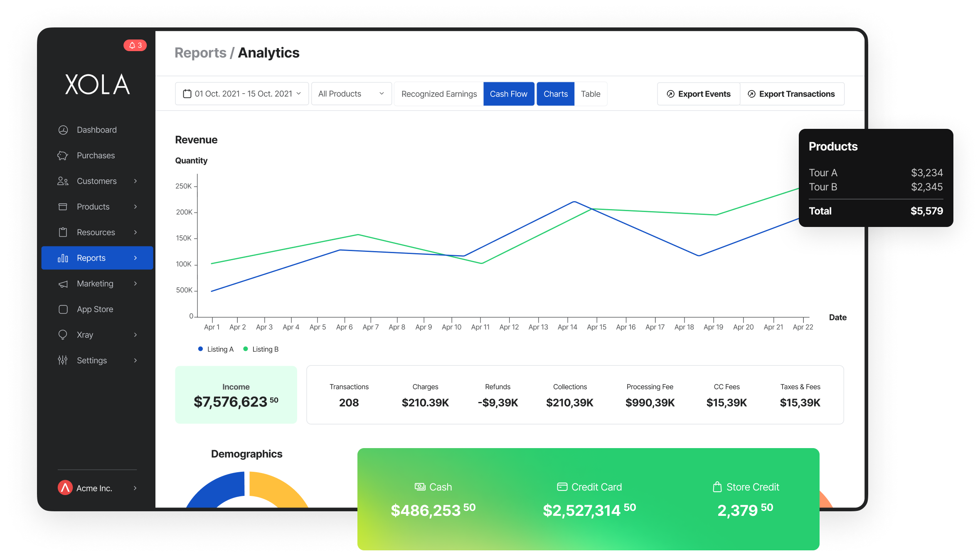Click the Export Transactions button

click(x=792, y=94)
